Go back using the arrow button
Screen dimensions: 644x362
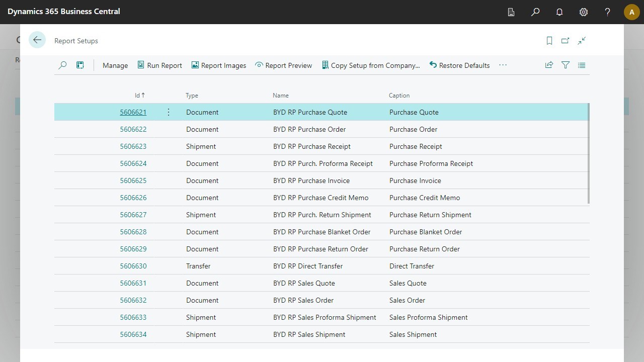(37, 40)
